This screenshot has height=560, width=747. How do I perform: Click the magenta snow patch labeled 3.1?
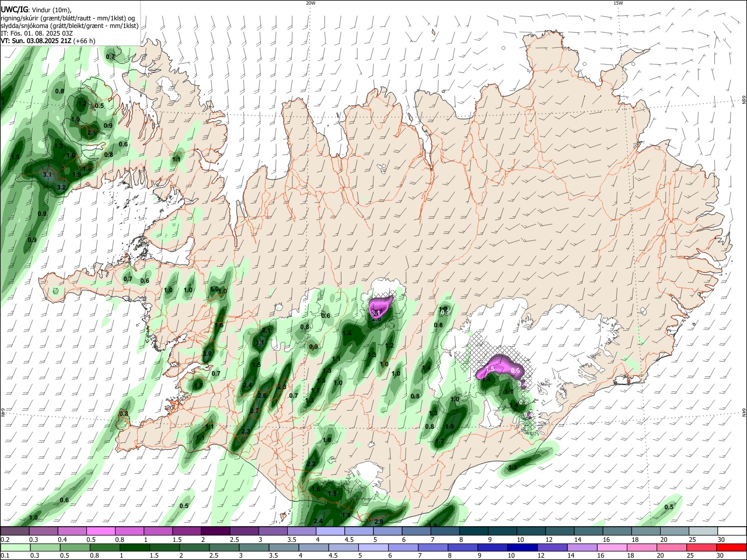tap(380, 307)
